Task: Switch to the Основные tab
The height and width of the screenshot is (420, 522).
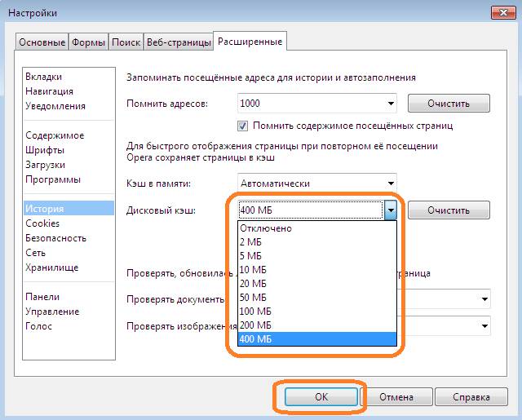Action: (x=42, y=42)
